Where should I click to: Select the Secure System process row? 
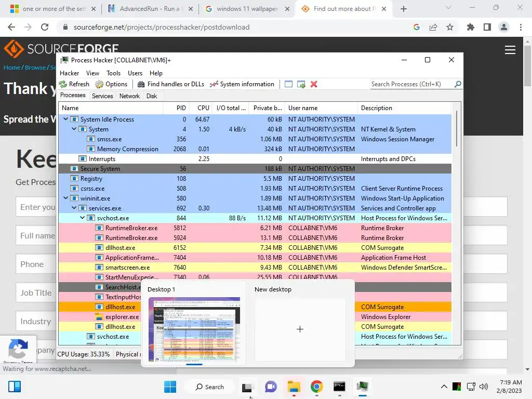(255, 169)
